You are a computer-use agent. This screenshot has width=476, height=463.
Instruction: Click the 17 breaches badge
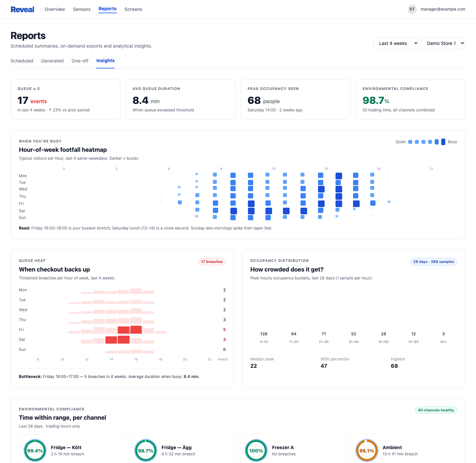pos(212,262)
